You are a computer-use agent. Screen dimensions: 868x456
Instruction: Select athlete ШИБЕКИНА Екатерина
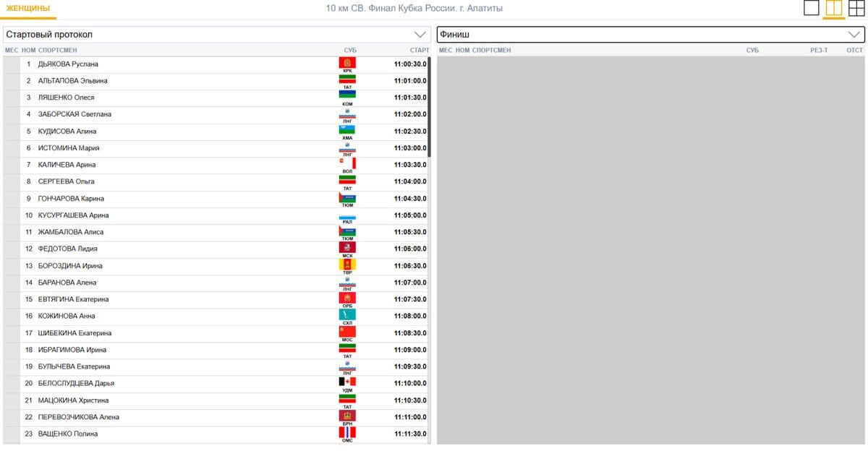click(x=75, y=333)
